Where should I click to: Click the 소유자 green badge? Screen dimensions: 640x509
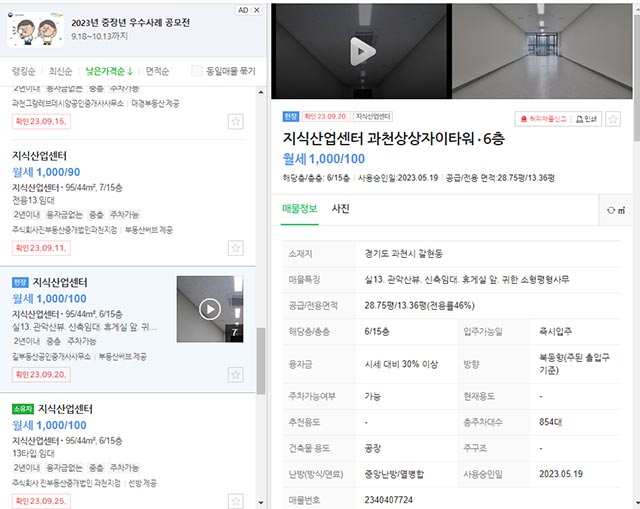23,409
